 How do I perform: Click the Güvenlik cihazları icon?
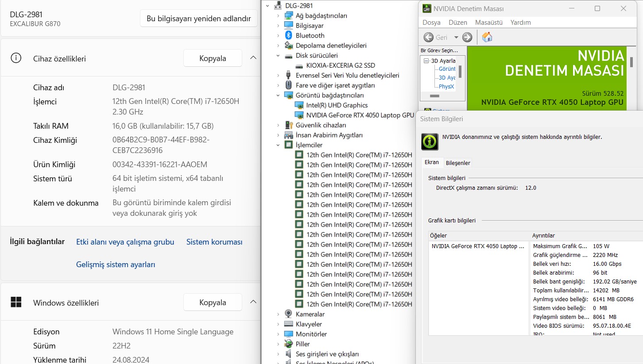pos(288,125)
